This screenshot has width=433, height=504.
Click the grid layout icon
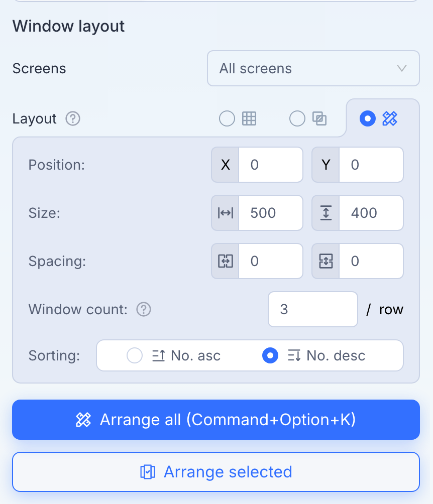249,118
